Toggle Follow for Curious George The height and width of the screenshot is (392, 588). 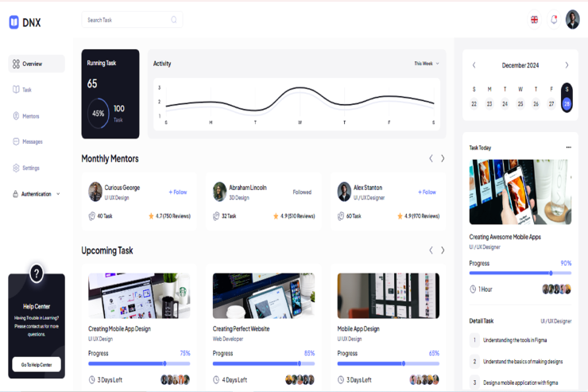[178, 192]
